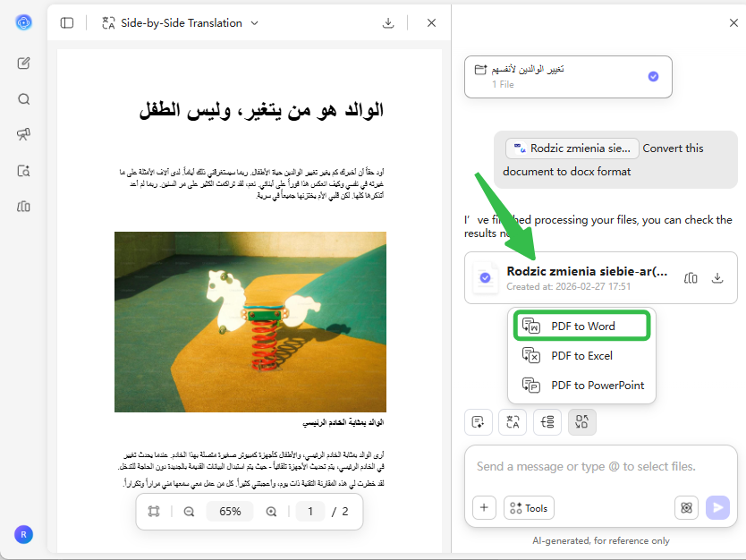Click the blue checkmark on the Arabic file card
The width and height of the screenshot is (746, 560).
(x=653, y=77)
